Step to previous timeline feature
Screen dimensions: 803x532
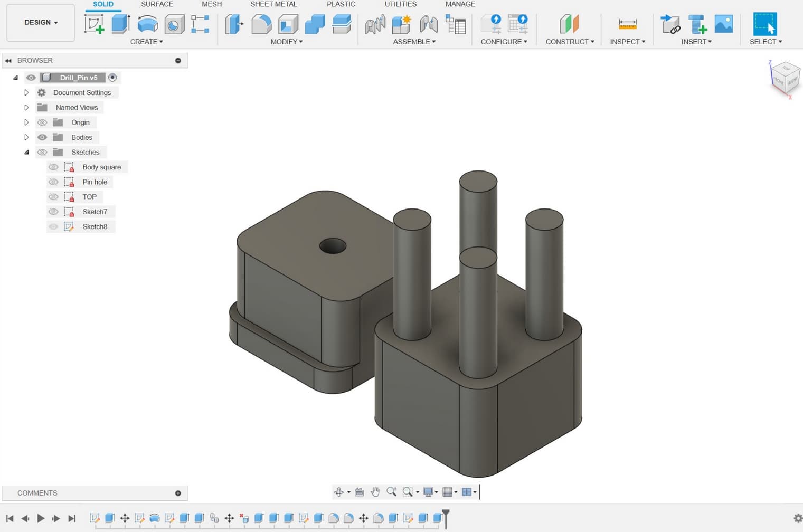coord(25,518)
